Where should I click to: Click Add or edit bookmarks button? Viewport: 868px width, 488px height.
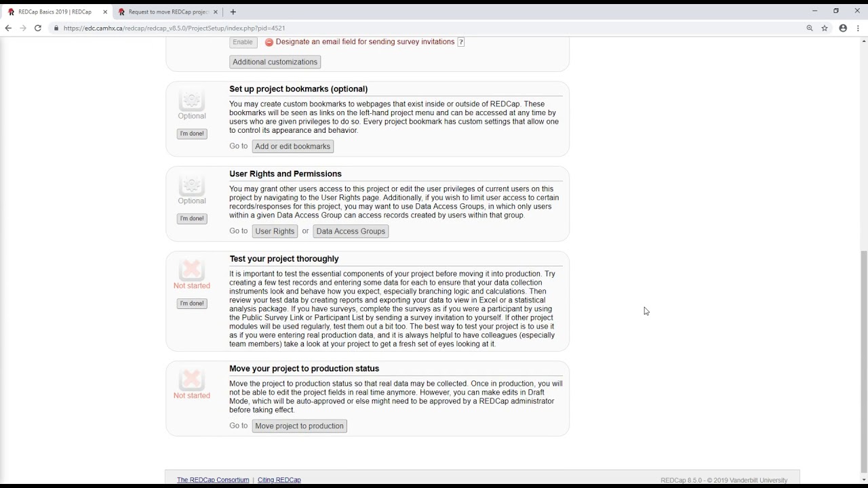pos(293,146)
